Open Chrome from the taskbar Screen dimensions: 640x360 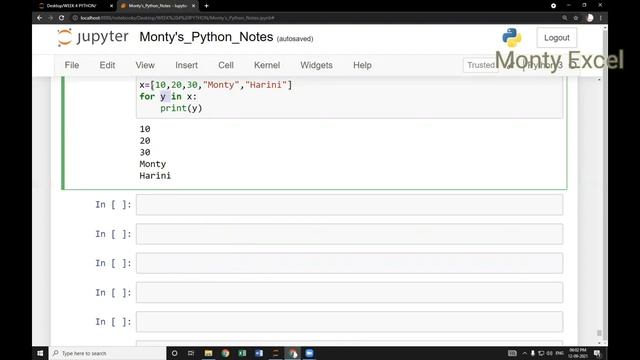click(x=225, y=353)
